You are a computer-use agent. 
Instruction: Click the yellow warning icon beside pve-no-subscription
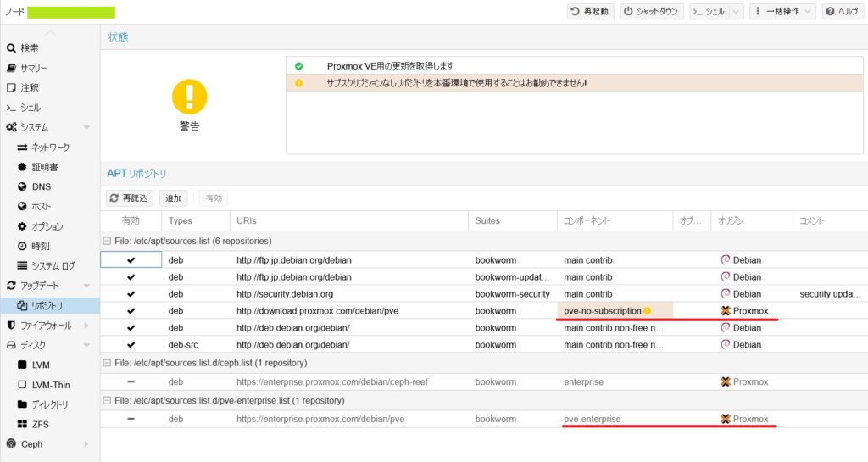[x=648, y=311]
